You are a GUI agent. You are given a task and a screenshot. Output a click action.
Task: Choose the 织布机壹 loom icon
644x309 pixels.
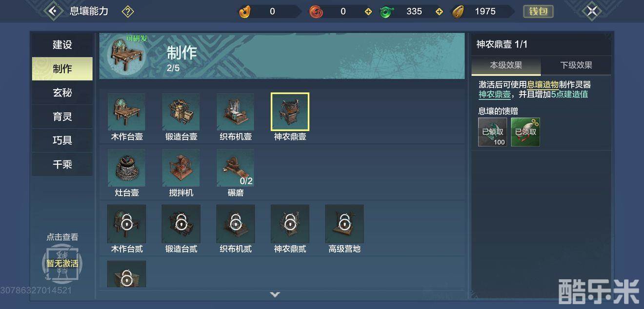[x=236, y=112]
